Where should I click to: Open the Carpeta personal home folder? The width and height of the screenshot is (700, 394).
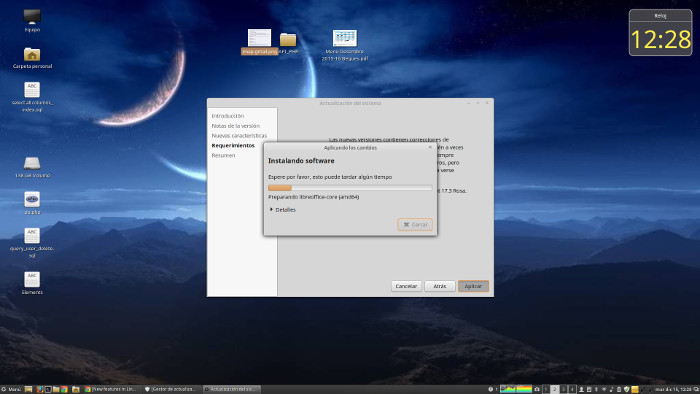pos(32,58)
